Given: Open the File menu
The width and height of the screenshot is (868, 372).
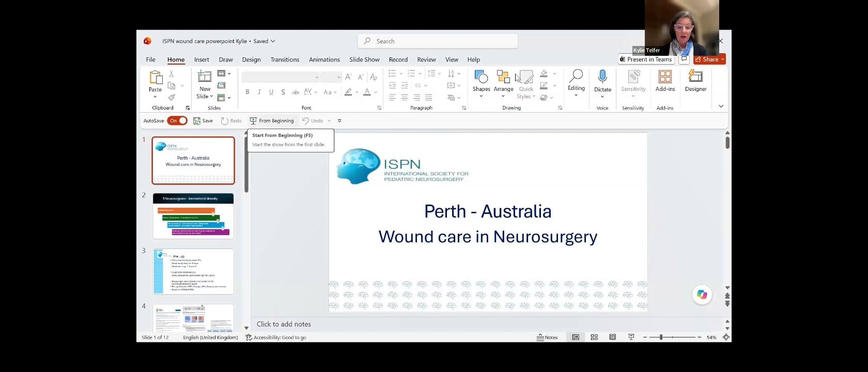Looking at the screenshot, I should (x=150, y=59).
